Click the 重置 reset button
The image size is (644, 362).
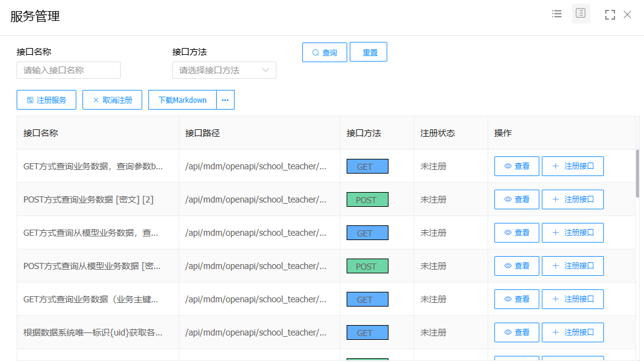[x=368, y=52]
